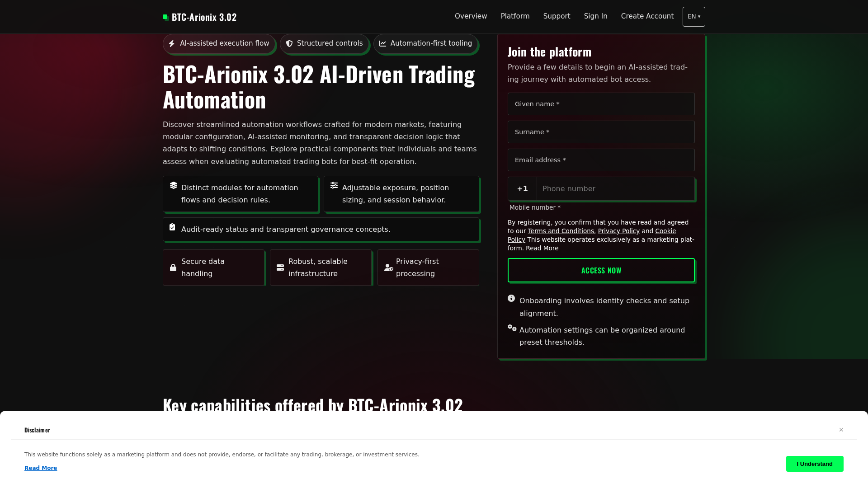Go to Create Account

pyautogui.click(x=647, y=16)
